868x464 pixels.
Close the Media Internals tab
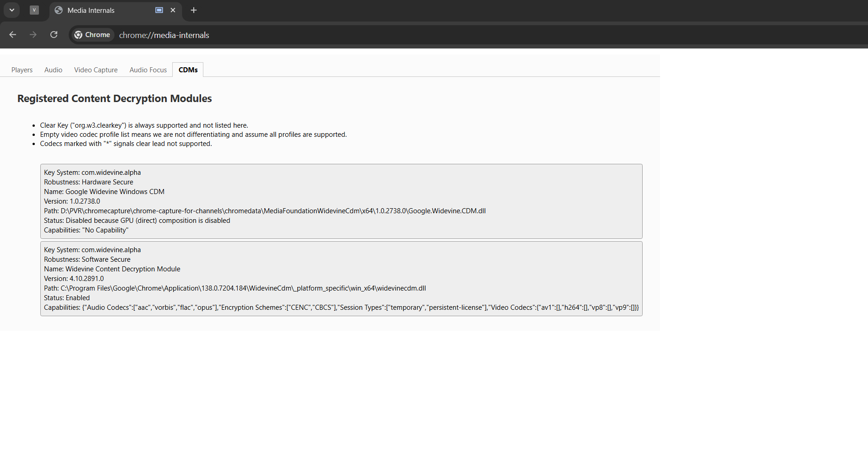coord(173,10)
